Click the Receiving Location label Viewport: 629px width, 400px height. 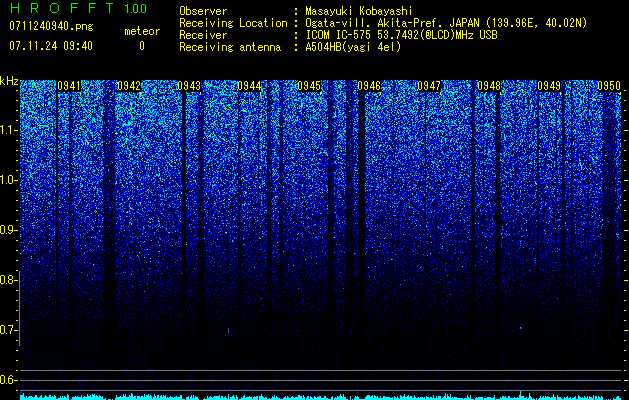point(233,23)
